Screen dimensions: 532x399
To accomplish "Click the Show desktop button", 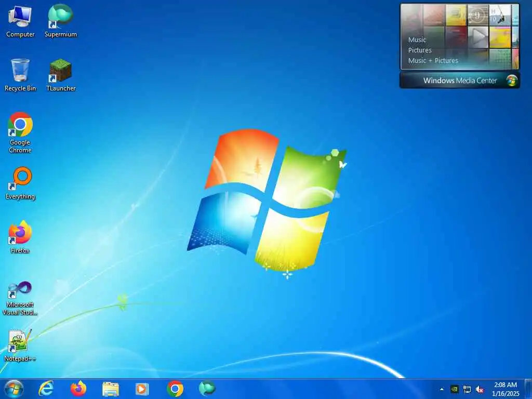I will click(x=528, y=389).
